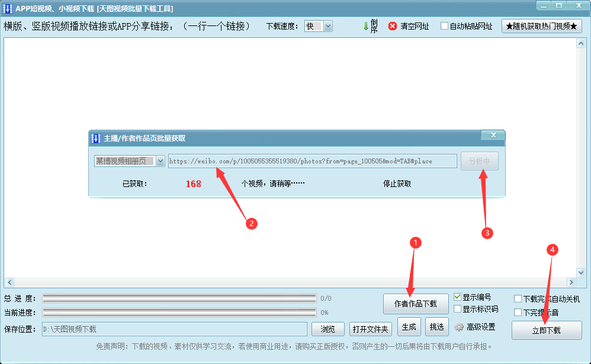
Task: Click the app logo icon in title bar
Action: point(8,8)
